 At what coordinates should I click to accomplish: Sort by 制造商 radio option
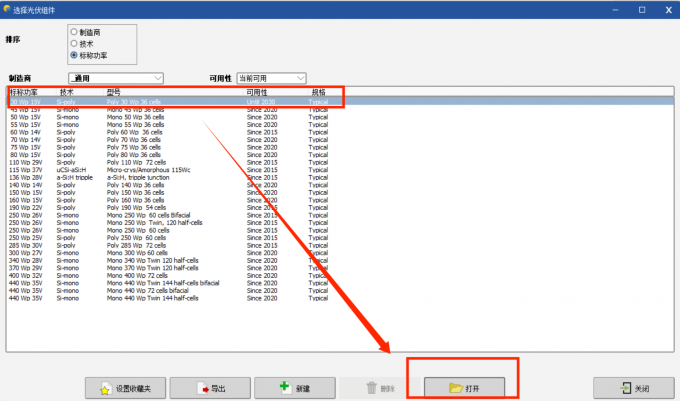coord(74,32)
